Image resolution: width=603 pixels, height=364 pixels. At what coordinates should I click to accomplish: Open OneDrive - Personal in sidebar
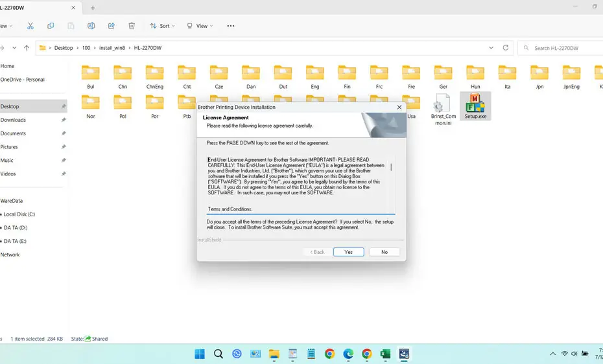pyautogui.click(x=22, y=80)
